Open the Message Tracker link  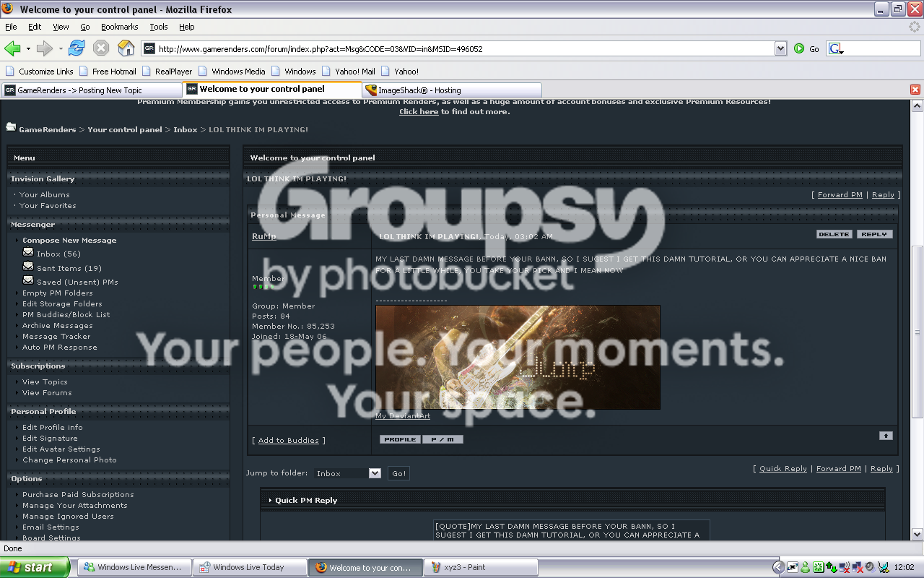pyautogui.click(x=56, y=337)
